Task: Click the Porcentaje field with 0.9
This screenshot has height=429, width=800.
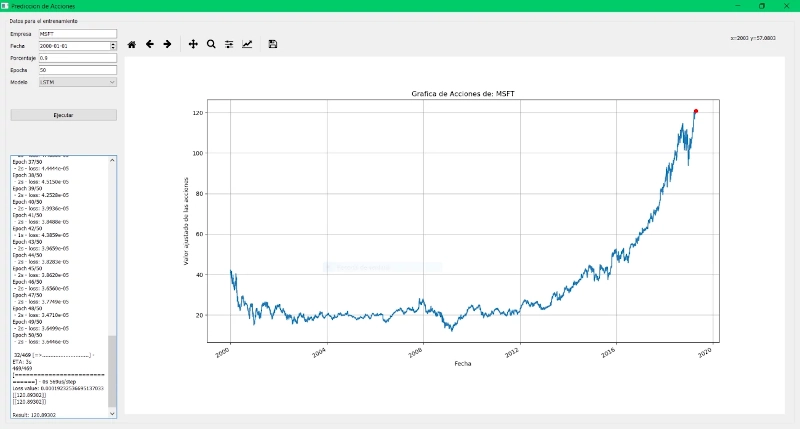Action: pos(78,58)
